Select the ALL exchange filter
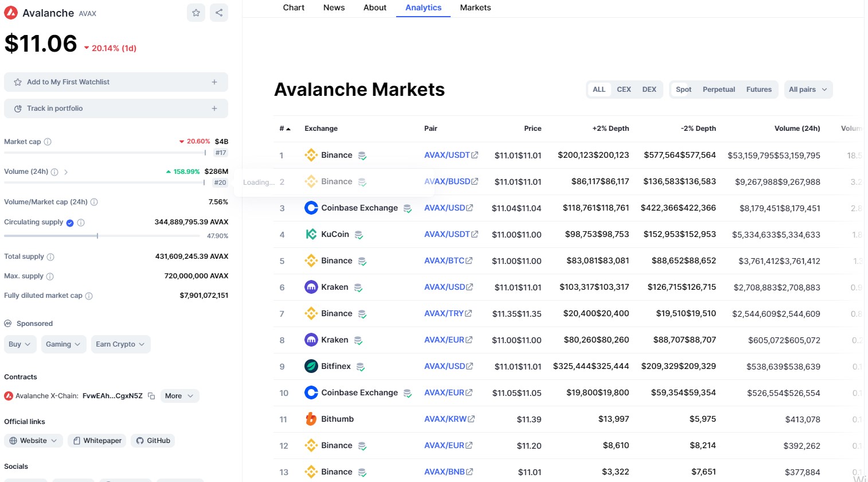The height and width of the screenshot is (482, 868). point(599,90)
